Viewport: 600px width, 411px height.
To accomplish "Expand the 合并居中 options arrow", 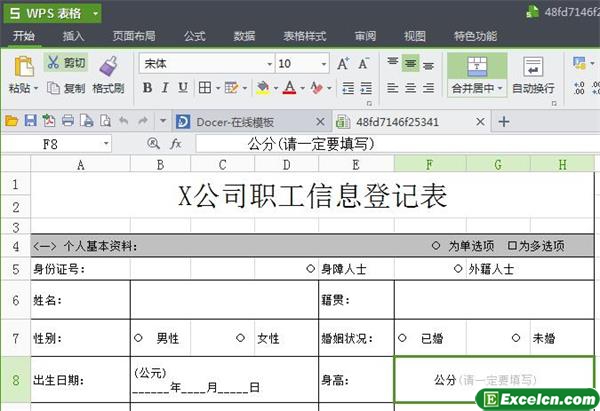I will [500, 88].
